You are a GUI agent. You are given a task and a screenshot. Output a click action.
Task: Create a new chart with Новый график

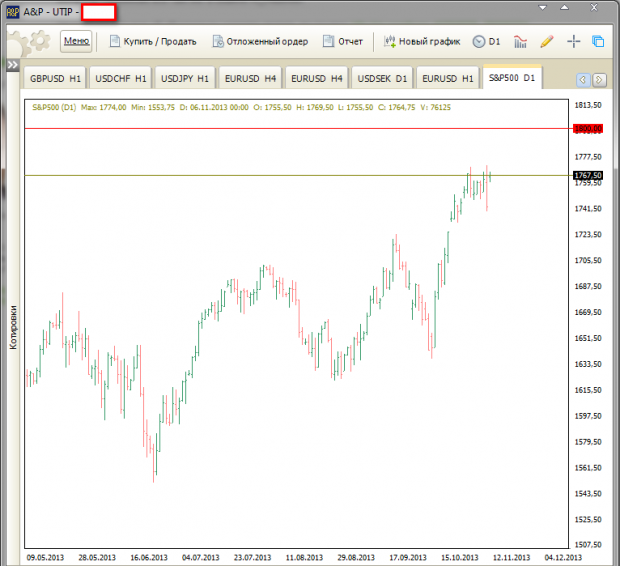(421, 42)
